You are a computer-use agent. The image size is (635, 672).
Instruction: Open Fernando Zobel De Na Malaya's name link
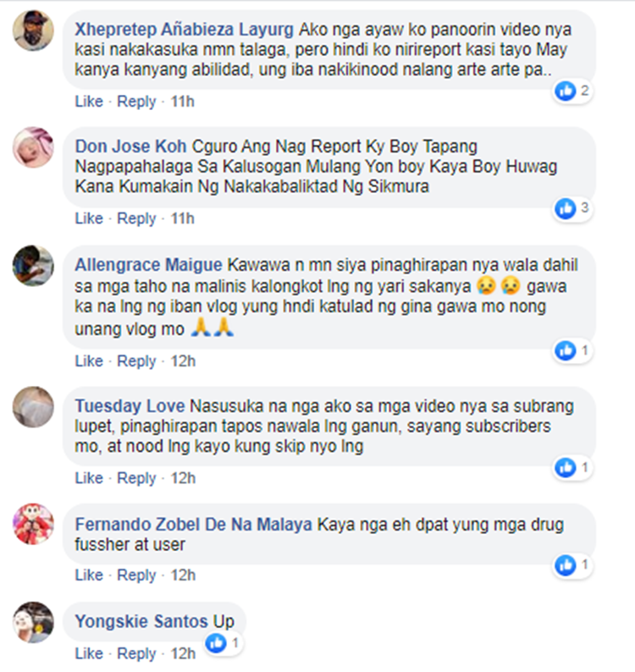click(x=193, y=525)
